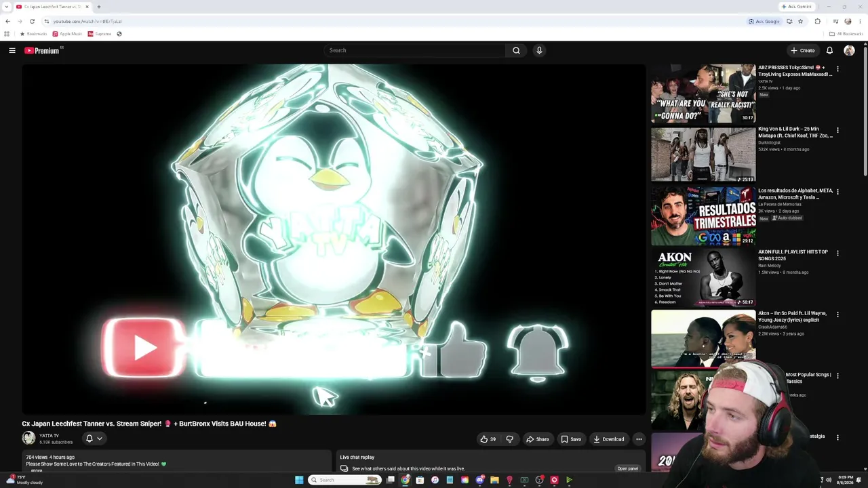Switch to the Cx Japan Leechfest tab
This screenshot has width=868, height=488.
point(52,7)
